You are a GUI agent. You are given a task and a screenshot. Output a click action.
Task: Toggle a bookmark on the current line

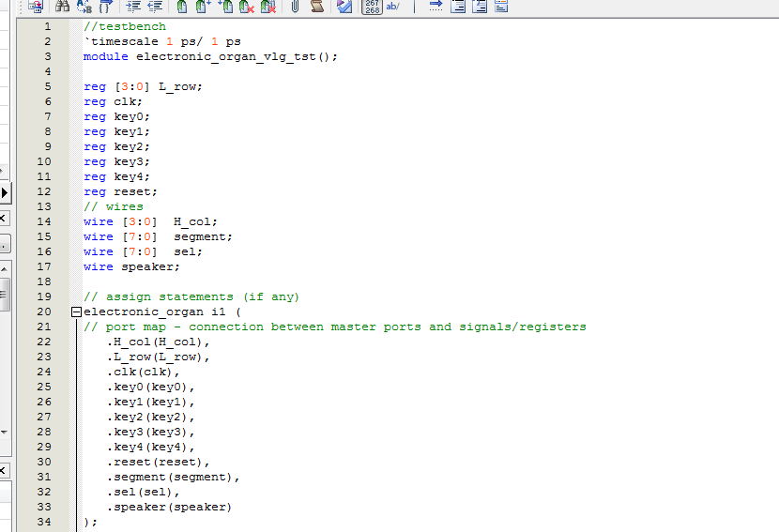(182, 7)
